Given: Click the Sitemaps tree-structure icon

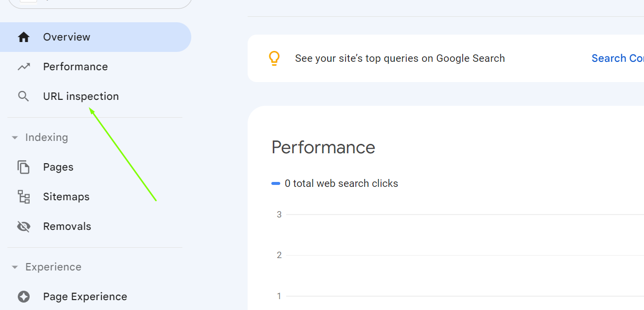Looking at the screenshot, I should tap(24, 197).
